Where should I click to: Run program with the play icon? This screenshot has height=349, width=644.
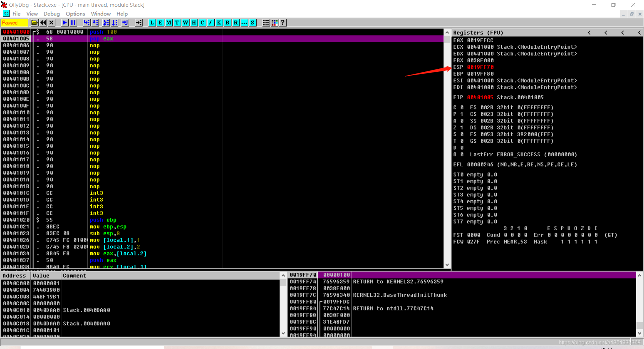tap(65, 22)
